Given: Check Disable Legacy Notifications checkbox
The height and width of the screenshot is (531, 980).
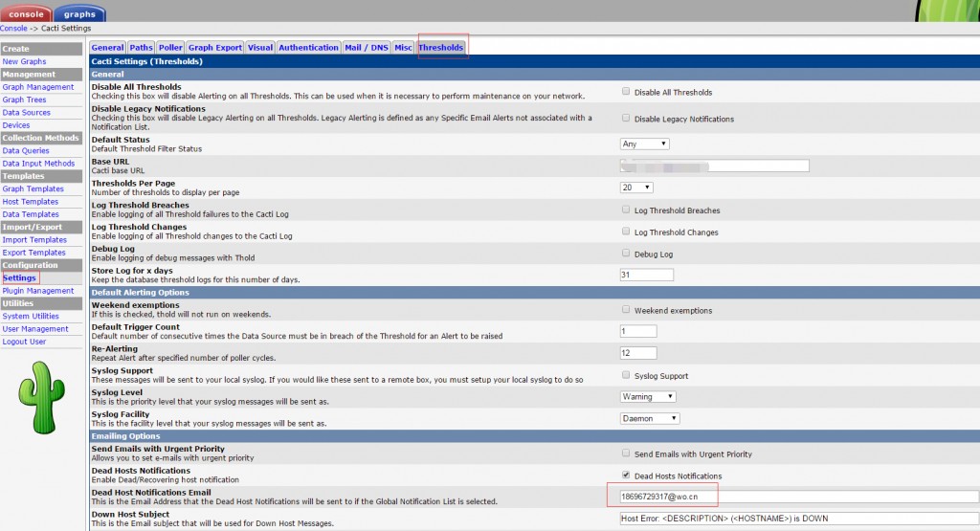Looking at the screenshot, I should [626, 118].
